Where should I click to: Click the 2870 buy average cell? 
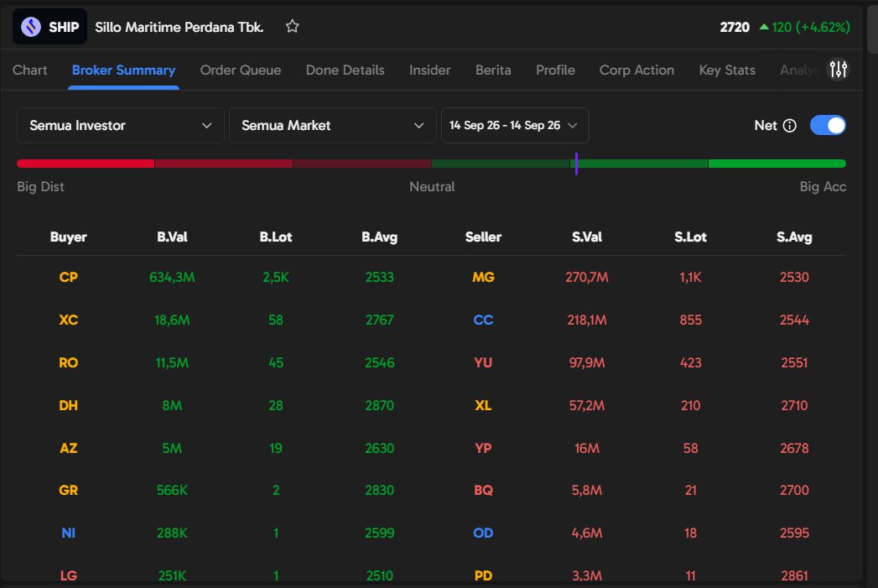[x=379, y=405]
